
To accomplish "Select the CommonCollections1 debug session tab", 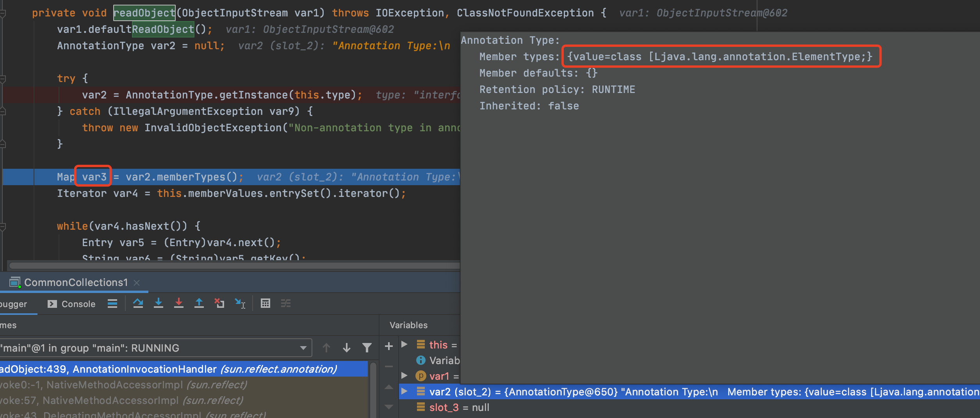I will (76, 282).
